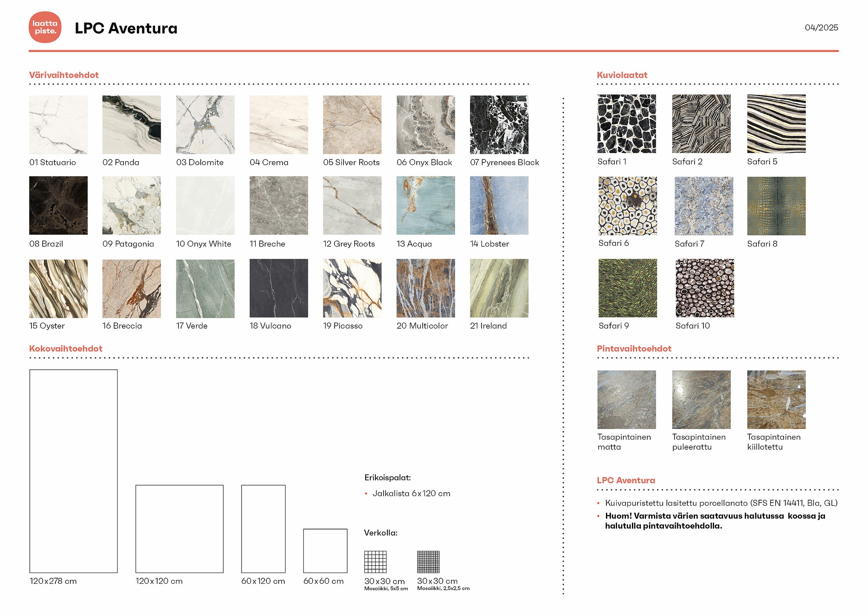The height and width of the screenshot is (614, 868).
Task: Click the 120x278 cm size outline
Action: [x=73, y=471]
